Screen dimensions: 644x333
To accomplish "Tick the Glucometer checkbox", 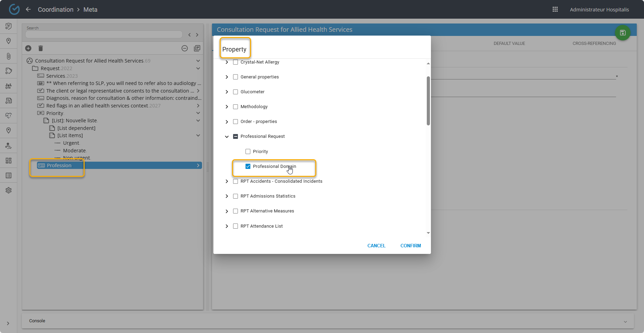I will (236, 92).
